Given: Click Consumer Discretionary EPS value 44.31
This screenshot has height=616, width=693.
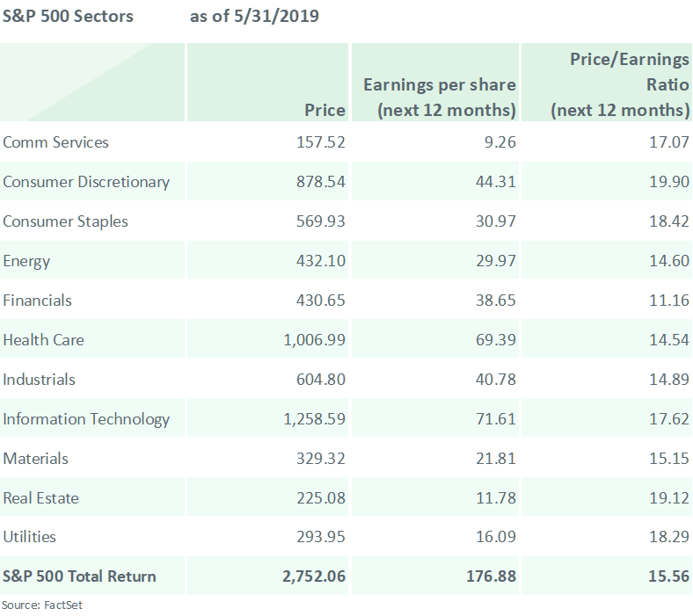Looking at the screenshot, I should (x=496, y=182).
